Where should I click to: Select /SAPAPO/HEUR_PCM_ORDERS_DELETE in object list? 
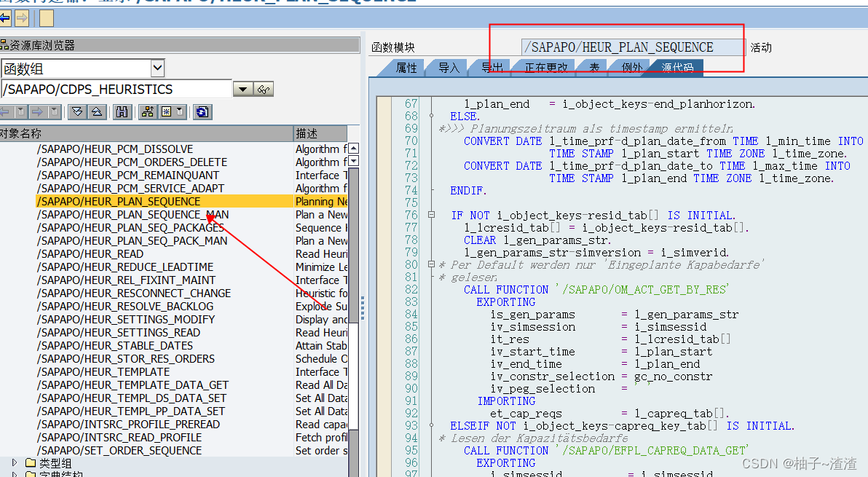point(133,162)
